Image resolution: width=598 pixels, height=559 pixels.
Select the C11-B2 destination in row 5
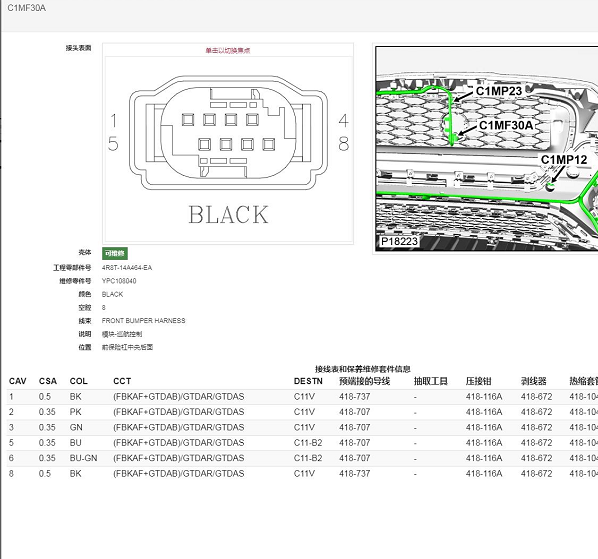tap(308, 443)
